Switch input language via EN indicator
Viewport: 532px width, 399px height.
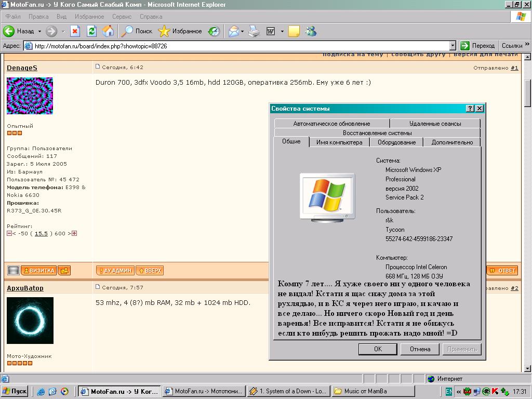[x=448, y=392]
